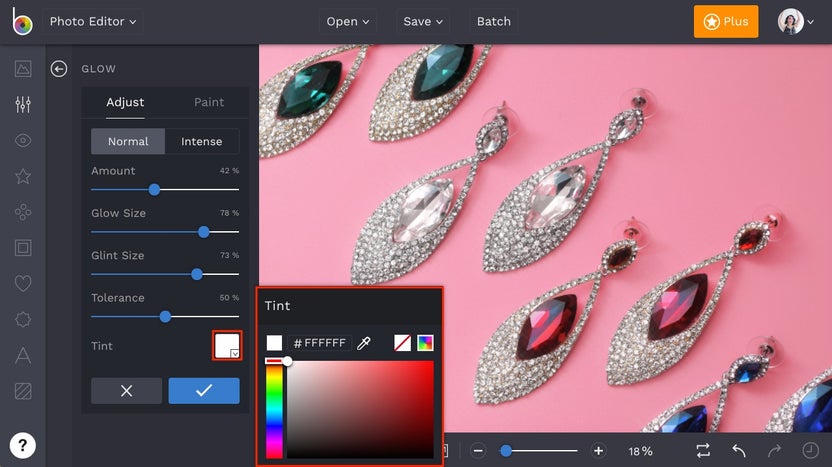Open the Overlays badge sidebar icon
This screenshot has width=832, height=467.
(23, 319)
